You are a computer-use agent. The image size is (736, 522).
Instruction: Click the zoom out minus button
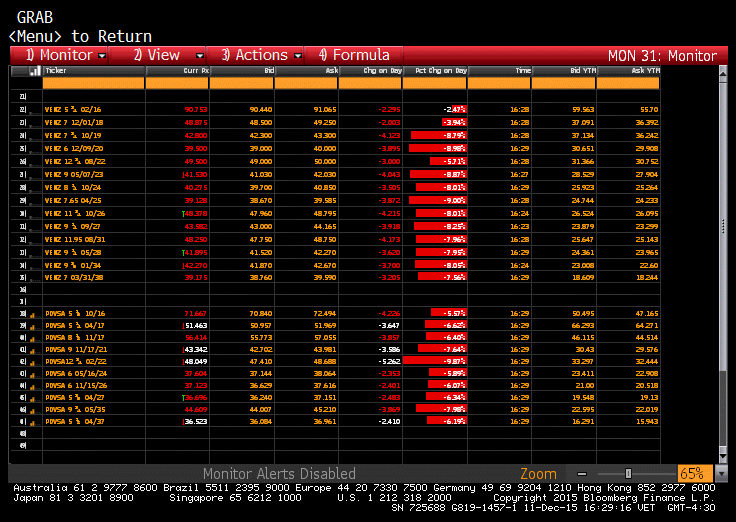click(x=582, y=474)
